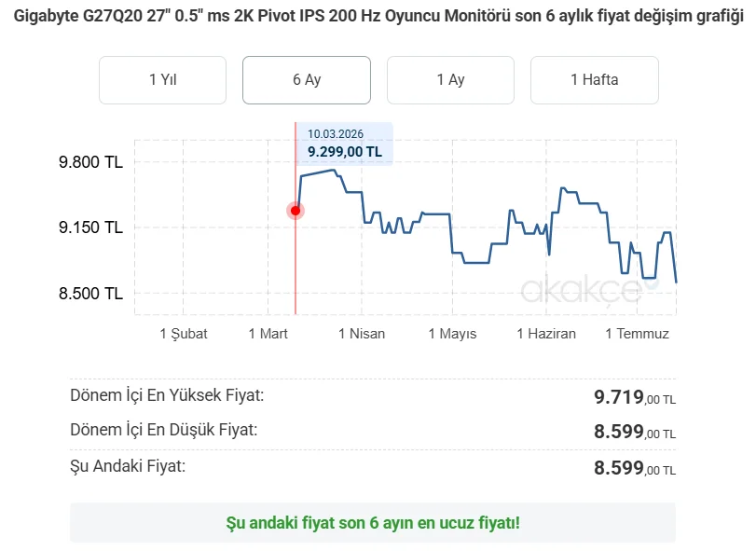This screenshot has height=551, width=756.
Task: Click the red data point marker
Action: 296,211
